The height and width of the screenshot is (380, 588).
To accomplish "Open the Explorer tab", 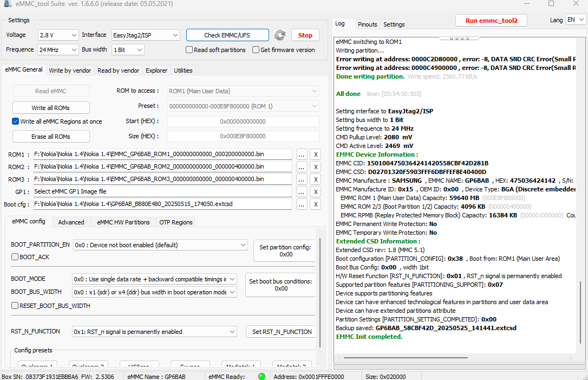I will pos(156,70).
